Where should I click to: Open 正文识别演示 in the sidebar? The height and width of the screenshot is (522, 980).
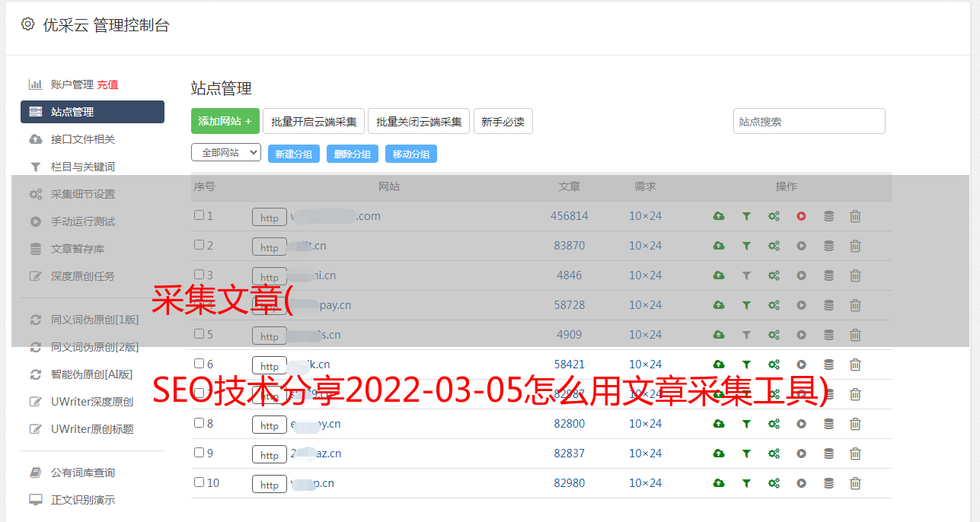click(x=83, y=500)
